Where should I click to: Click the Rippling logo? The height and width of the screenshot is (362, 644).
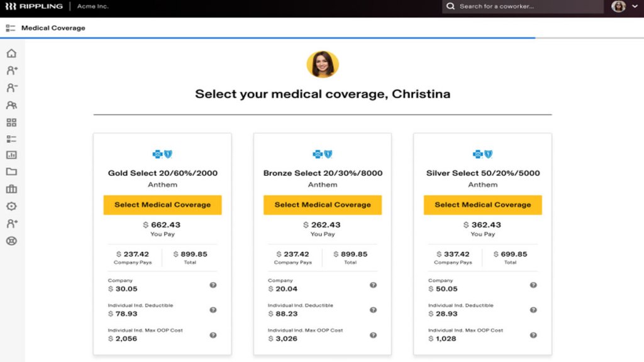tap(34, 6)
